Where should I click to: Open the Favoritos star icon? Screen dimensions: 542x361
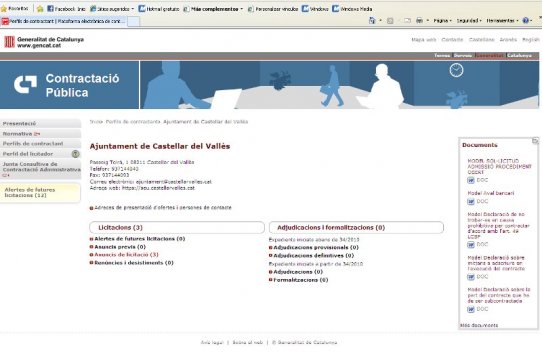(4, 9)
